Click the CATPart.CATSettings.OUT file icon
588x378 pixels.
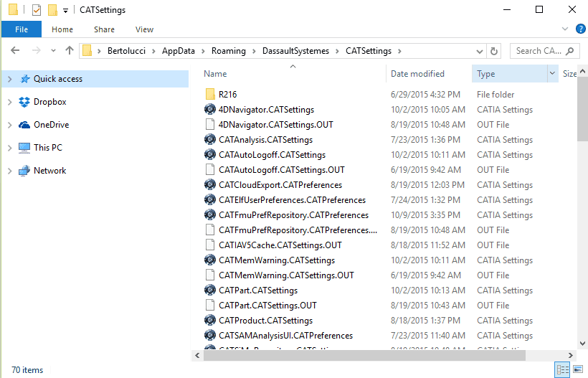(210, 305)
